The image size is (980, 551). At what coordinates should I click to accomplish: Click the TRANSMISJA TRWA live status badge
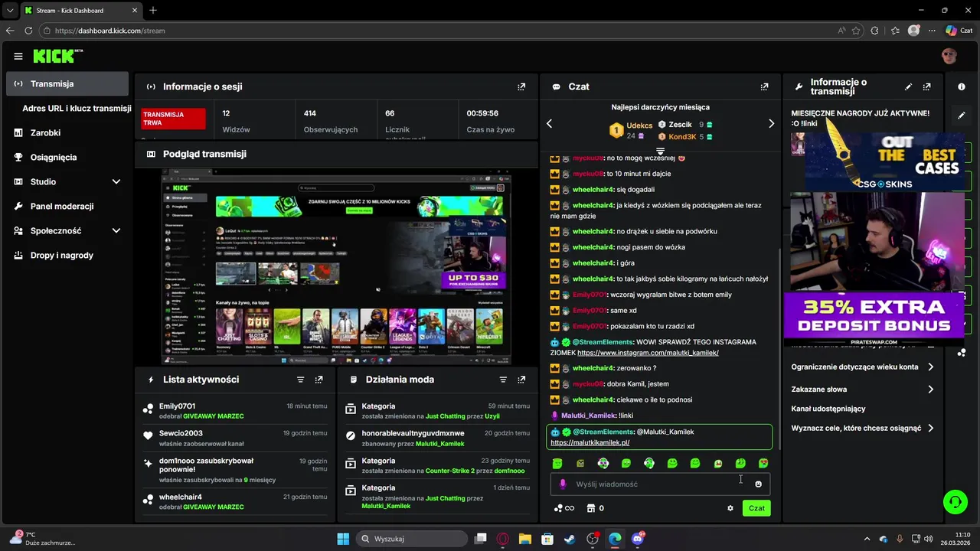tap(174, 119)
